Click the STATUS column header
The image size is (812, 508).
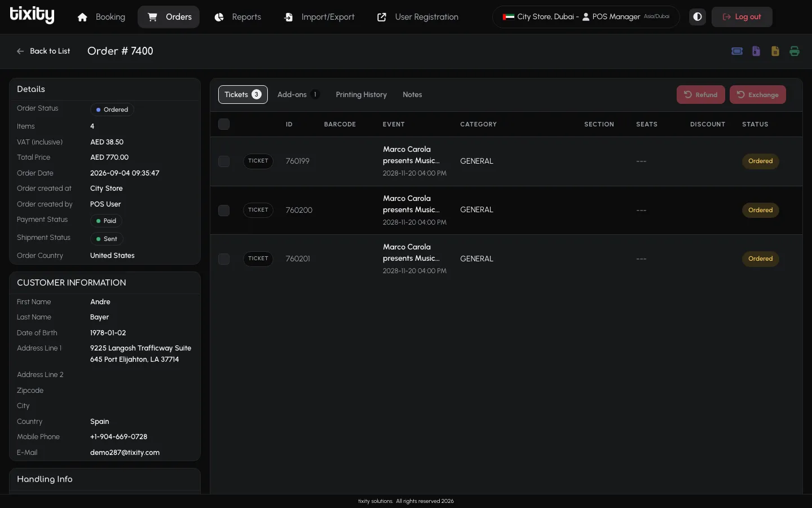[755, 124]
